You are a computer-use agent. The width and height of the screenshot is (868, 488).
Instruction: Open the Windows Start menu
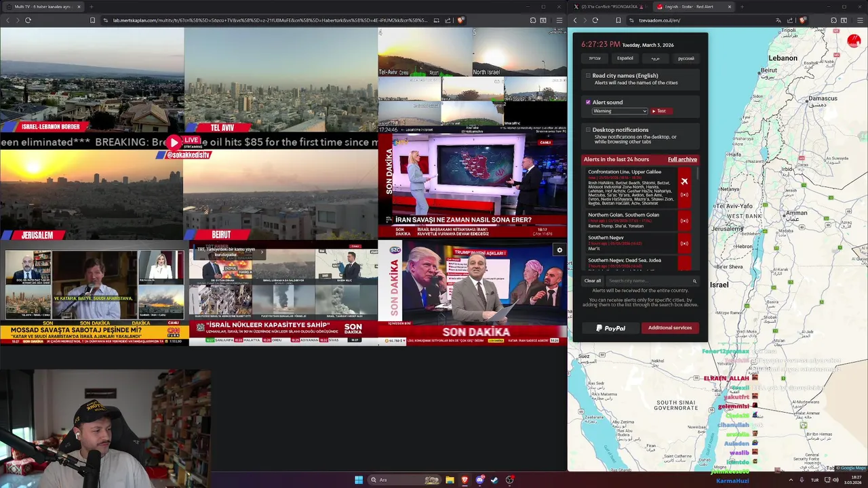tap(359, 480)
